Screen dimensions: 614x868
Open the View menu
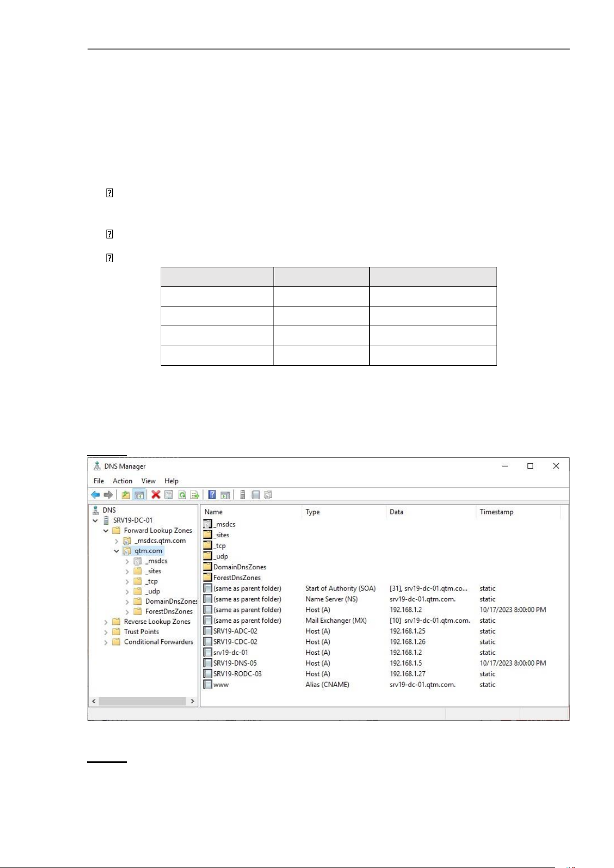(148, 481)
